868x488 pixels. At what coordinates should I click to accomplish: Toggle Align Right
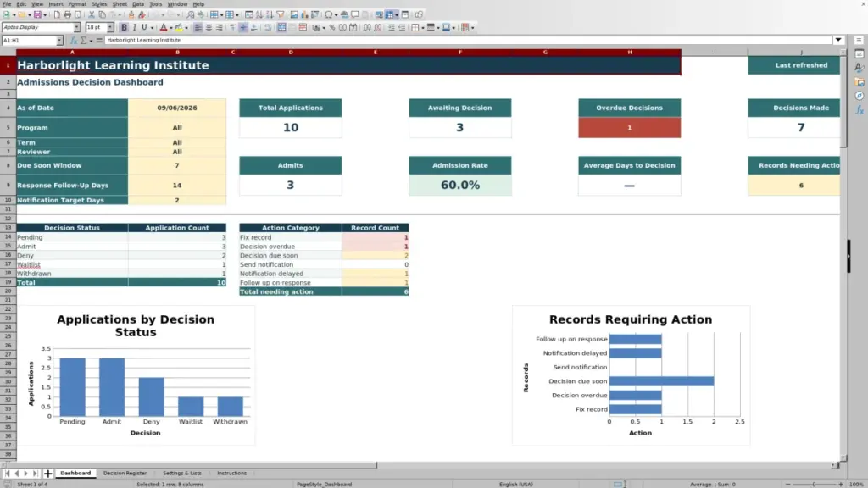click(x=220, y=27)
